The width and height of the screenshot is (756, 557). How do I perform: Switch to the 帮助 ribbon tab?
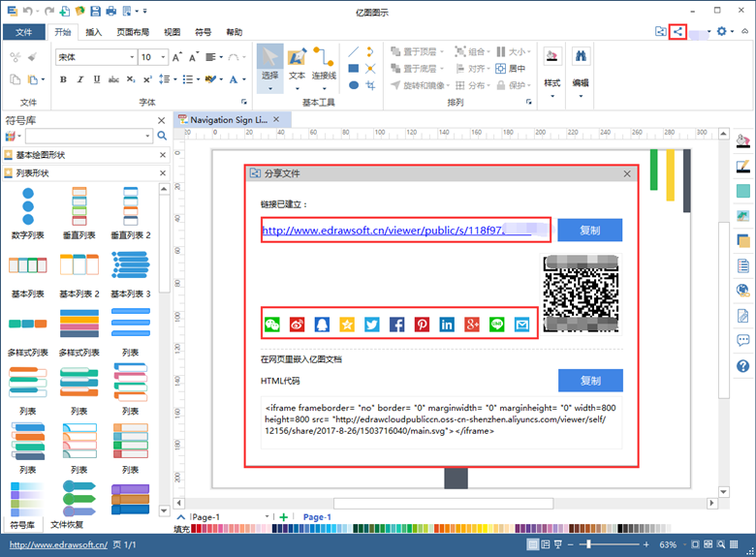pos(235,32)
